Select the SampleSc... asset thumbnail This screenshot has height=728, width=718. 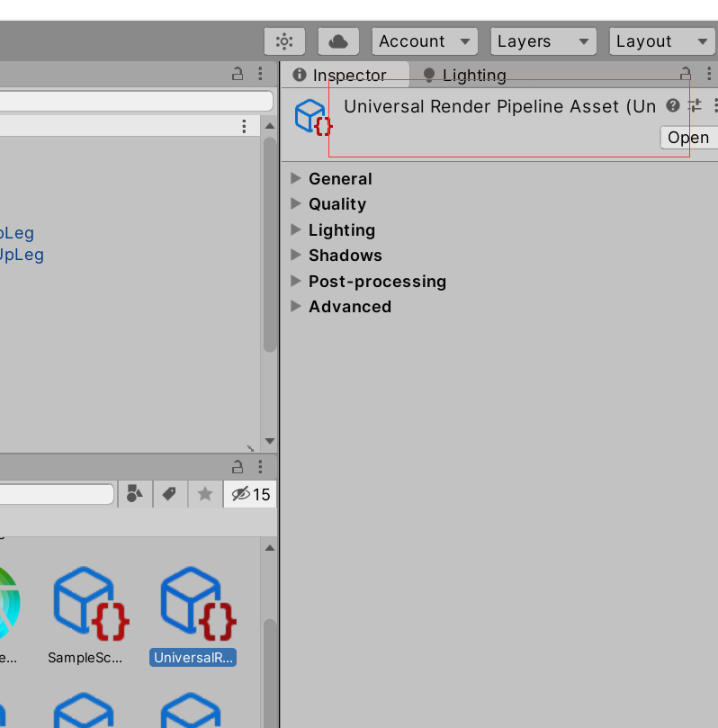[x=91, y=602]
